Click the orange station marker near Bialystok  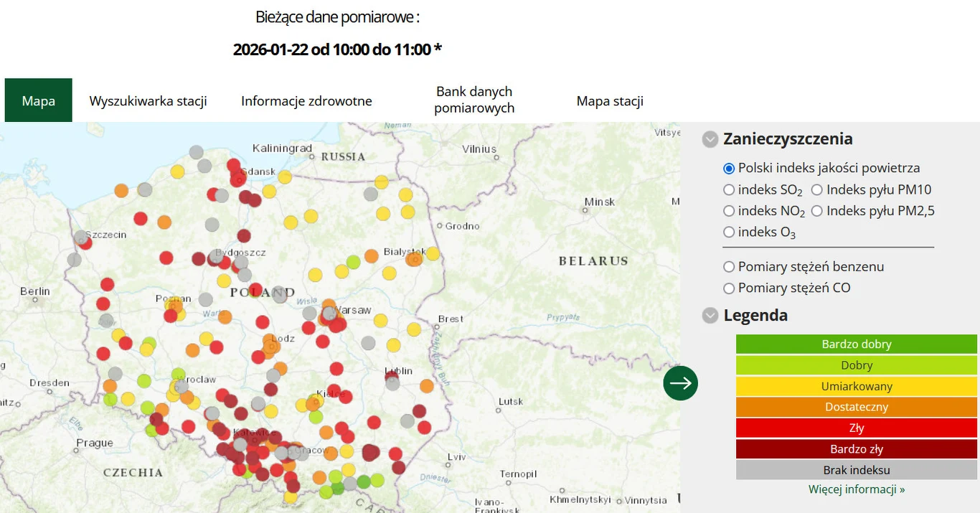(413, 260)
